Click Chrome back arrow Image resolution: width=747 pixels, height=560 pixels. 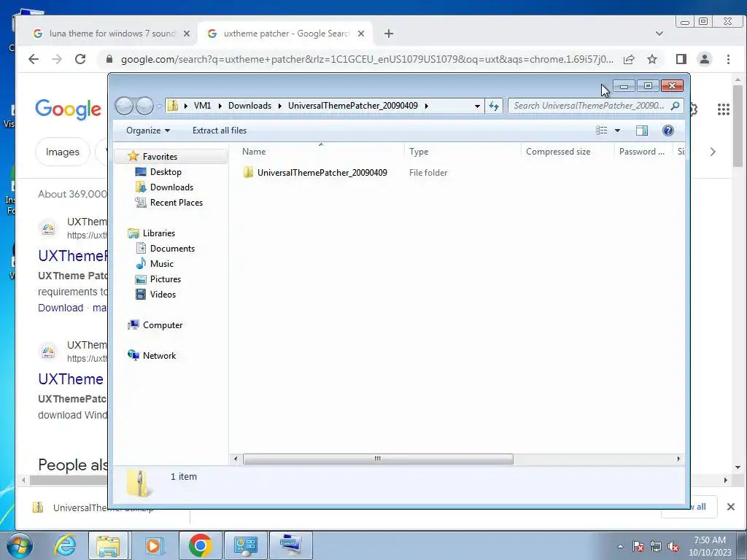pyautogui.click(x=34, y=59)
